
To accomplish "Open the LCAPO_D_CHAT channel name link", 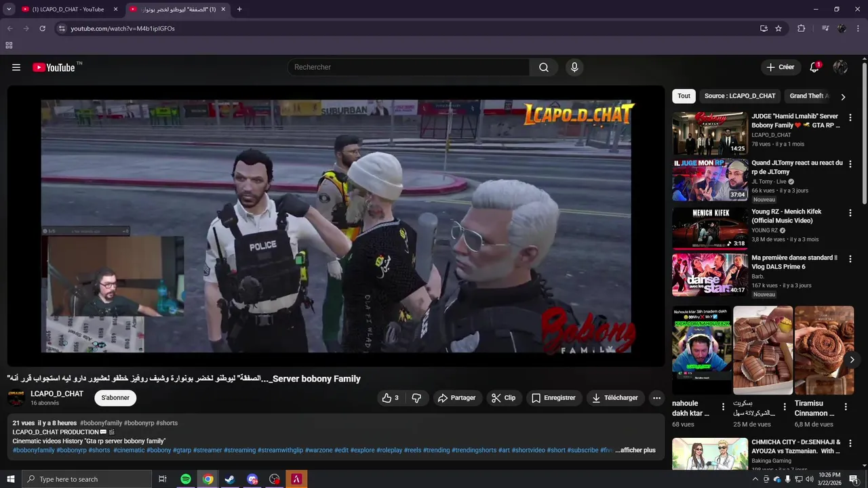I will point(57,394).
